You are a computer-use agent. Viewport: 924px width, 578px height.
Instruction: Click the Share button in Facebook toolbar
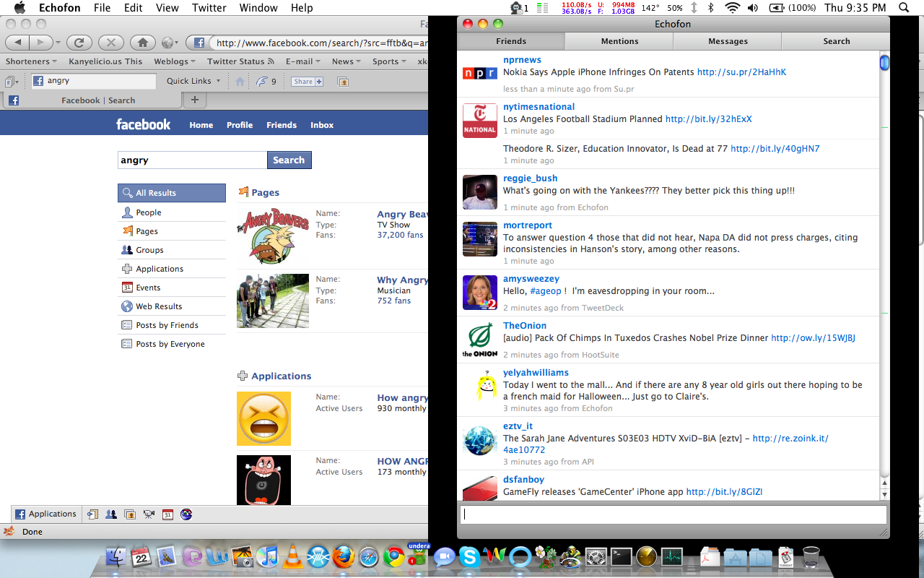pyautogui.click(x=308, y=82)
